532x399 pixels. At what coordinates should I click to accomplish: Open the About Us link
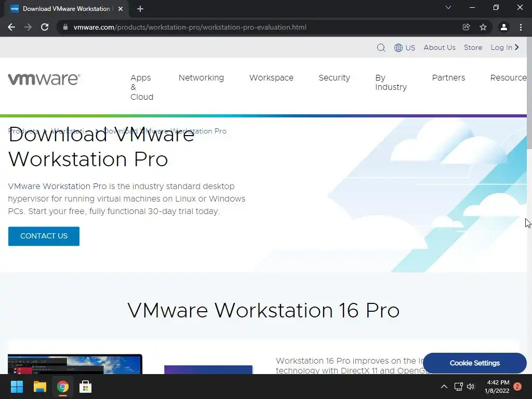pos(440,47)
